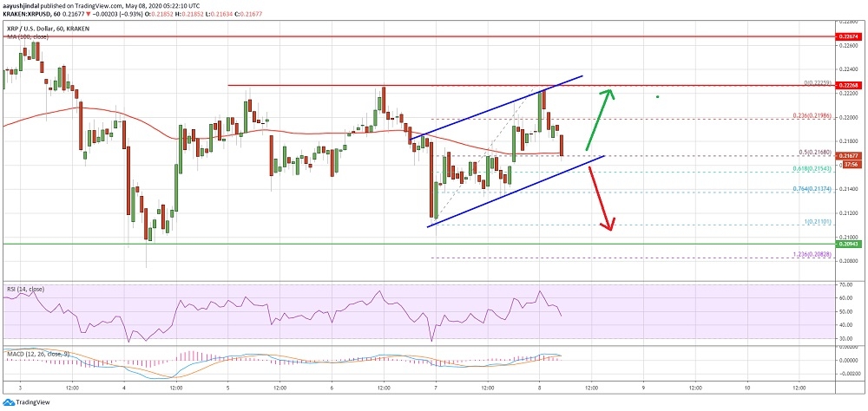Click the green 0.20943 support price label
The width and height of the screenshot is (868, 411).
(x=850, y=244)
